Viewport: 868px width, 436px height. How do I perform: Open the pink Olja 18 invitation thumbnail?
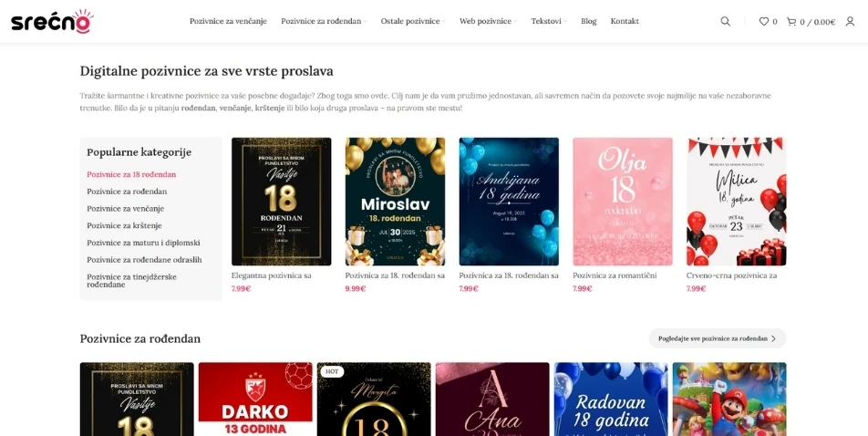coord(623,202)
